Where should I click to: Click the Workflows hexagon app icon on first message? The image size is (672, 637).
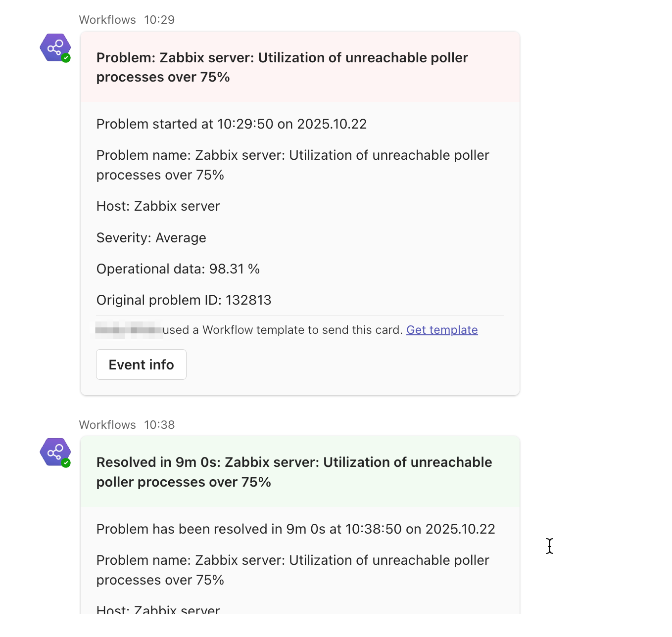[x=55, y=47]
